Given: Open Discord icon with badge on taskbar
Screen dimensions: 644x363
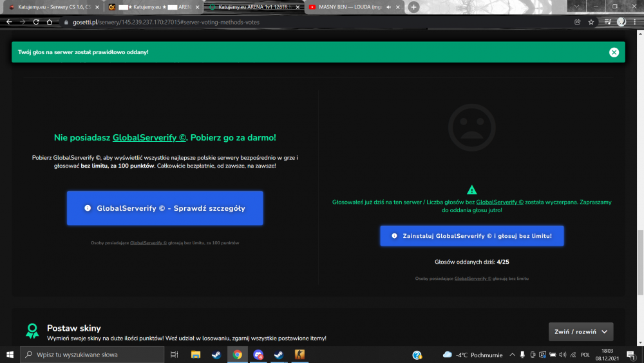Looking at the screenshot, I should [258, 355].
